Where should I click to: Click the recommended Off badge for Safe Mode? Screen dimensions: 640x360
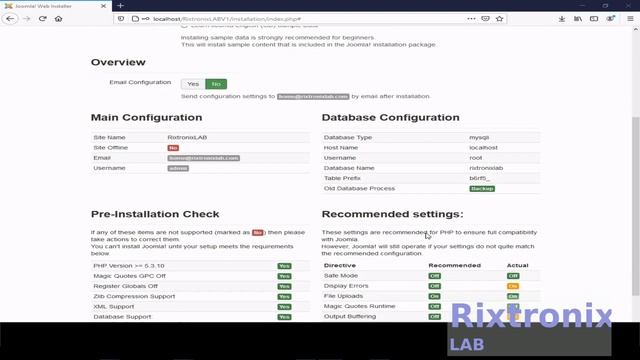434,276
